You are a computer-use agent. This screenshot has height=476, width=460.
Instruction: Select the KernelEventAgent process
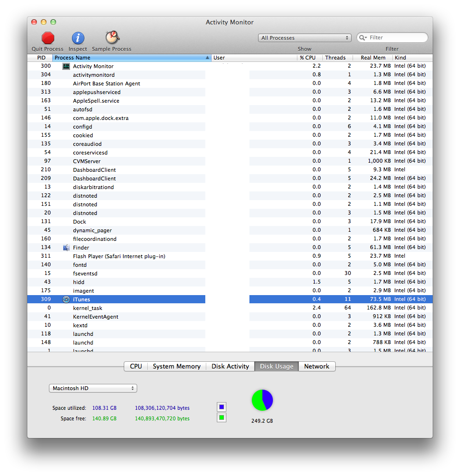[230, 317]
